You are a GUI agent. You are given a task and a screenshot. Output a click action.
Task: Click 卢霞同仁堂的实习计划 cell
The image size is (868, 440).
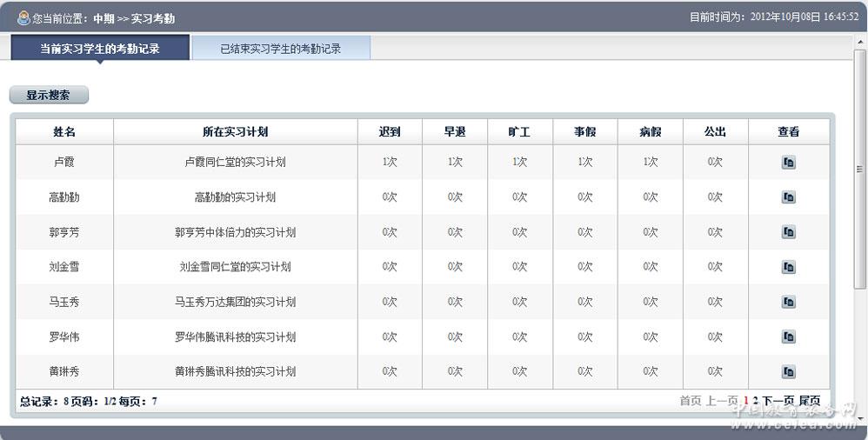pos(235,163)
